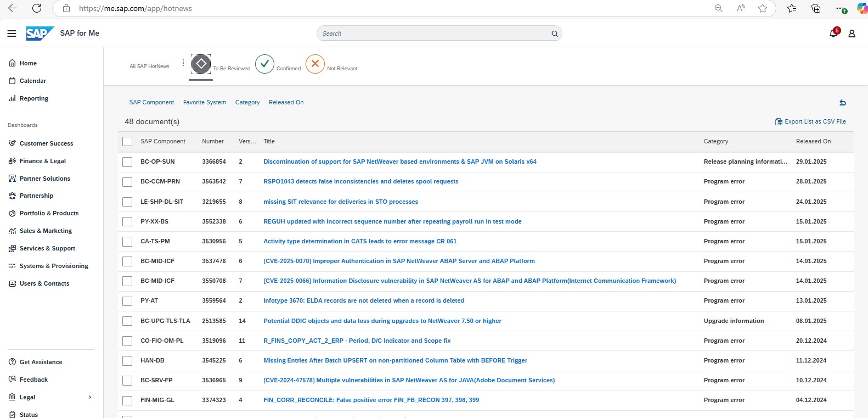Click the reset filters arrow icon

(842, 103)
